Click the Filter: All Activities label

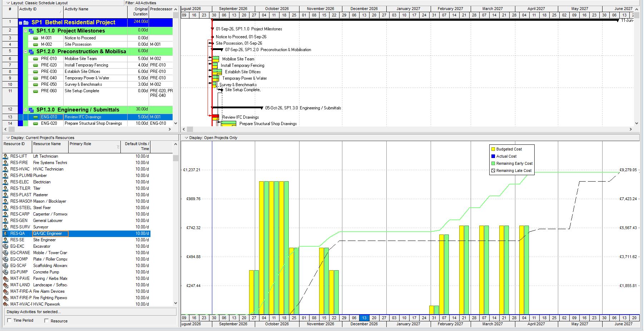pos(141,3)
